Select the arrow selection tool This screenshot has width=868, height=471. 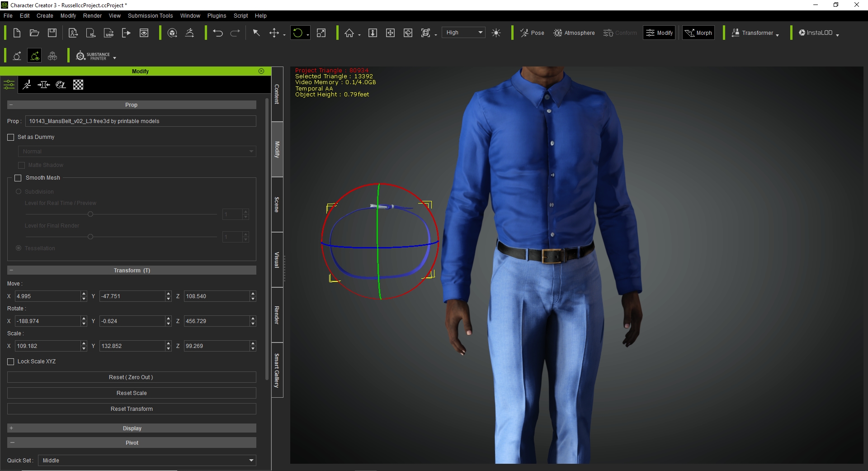point(256,33)
